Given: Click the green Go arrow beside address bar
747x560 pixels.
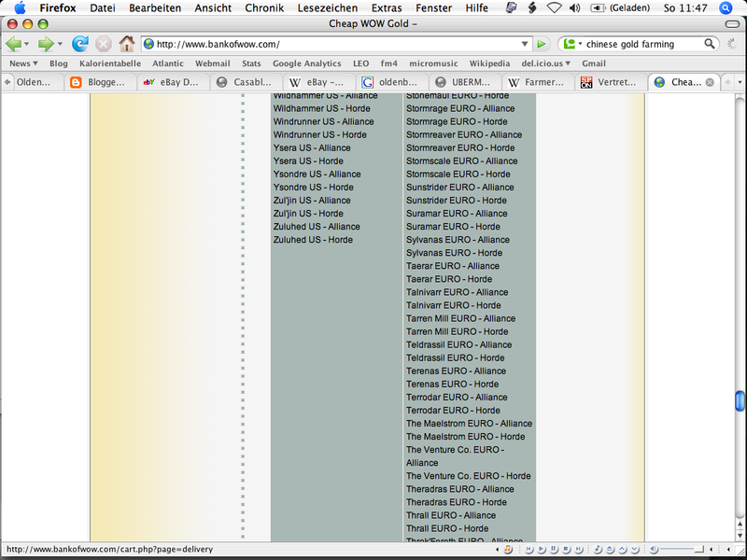Looking at the screenshot, I should coord(542,44).
